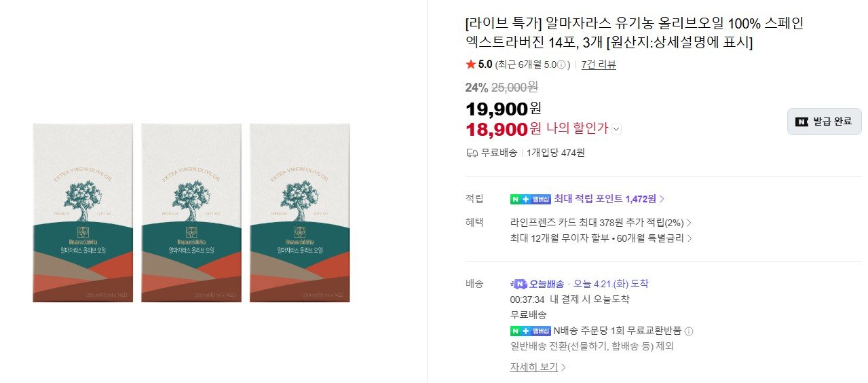868x383 pixels.
Task: Click the 오늘배송 delivery badge icon
Action: 519,284
